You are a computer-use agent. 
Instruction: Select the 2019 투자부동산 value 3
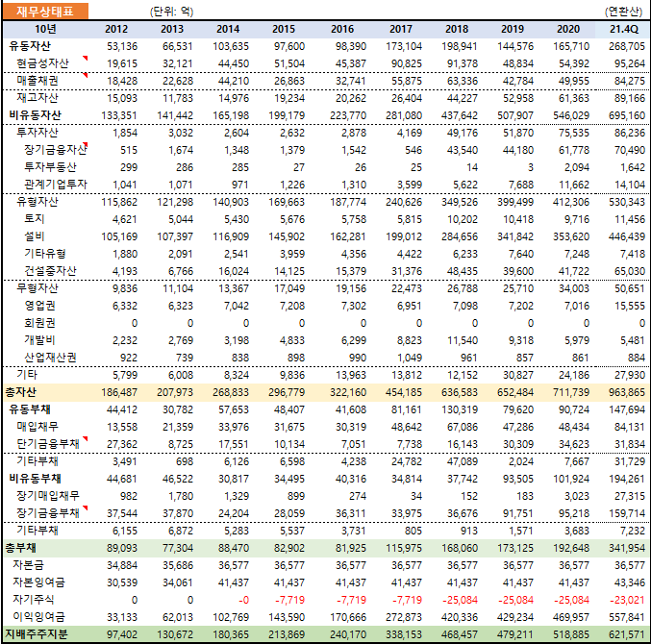click(531, 167)
